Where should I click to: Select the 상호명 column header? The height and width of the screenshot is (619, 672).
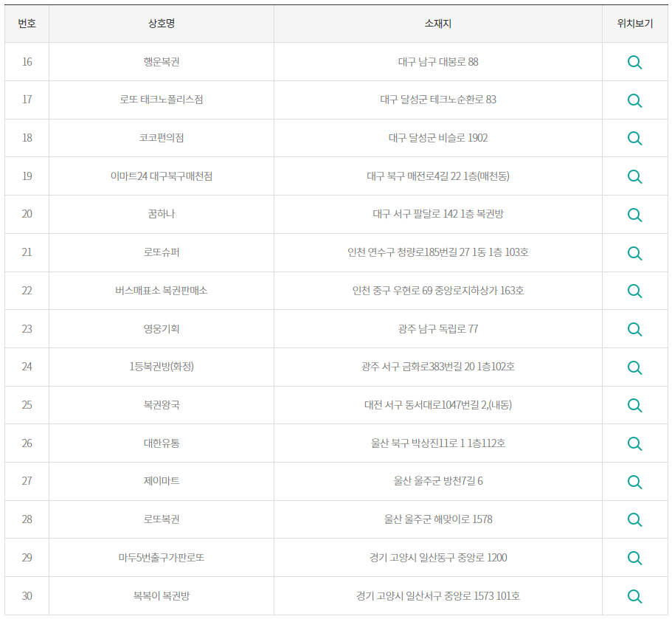point(162,24)
